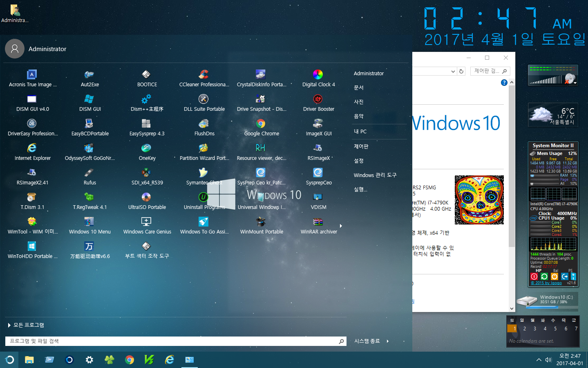Click green restart icon in System Monitor gadget
The image size is (588, 368).
(x=544, y=277)
